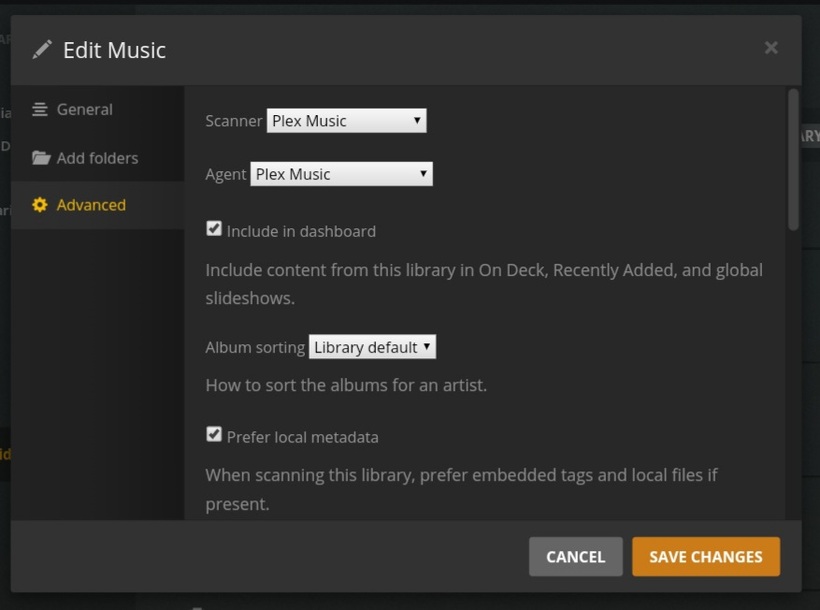This screenshot has width=820, height=610.
Task: Open the Agent dropdown
Action: [x=341, y=174]
